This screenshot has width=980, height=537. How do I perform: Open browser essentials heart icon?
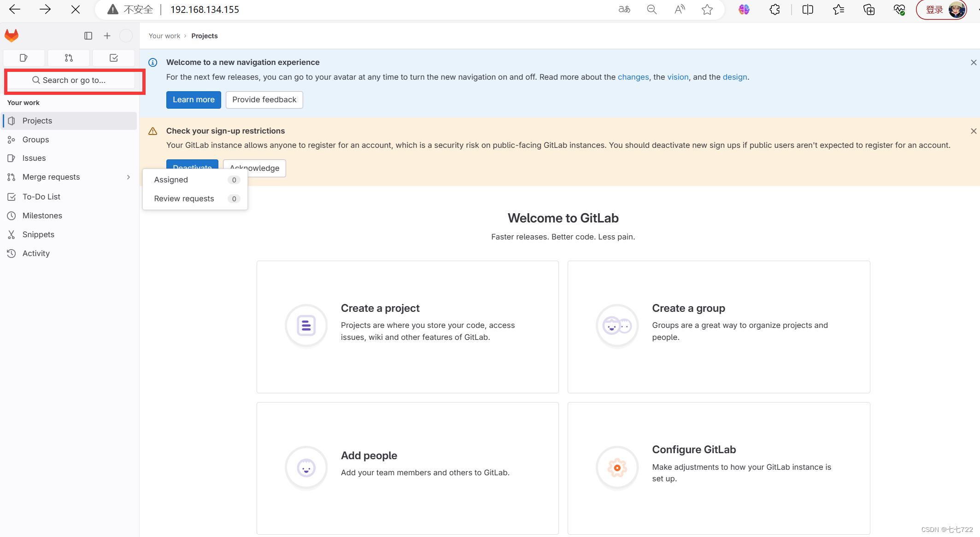899,9
